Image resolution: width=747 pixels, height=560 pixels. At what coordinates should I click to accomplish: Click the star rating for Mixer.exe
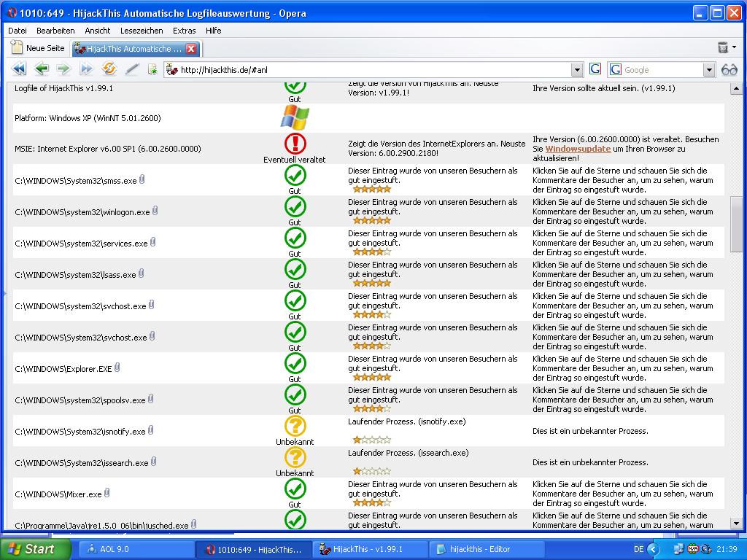(x=371, y=503)
